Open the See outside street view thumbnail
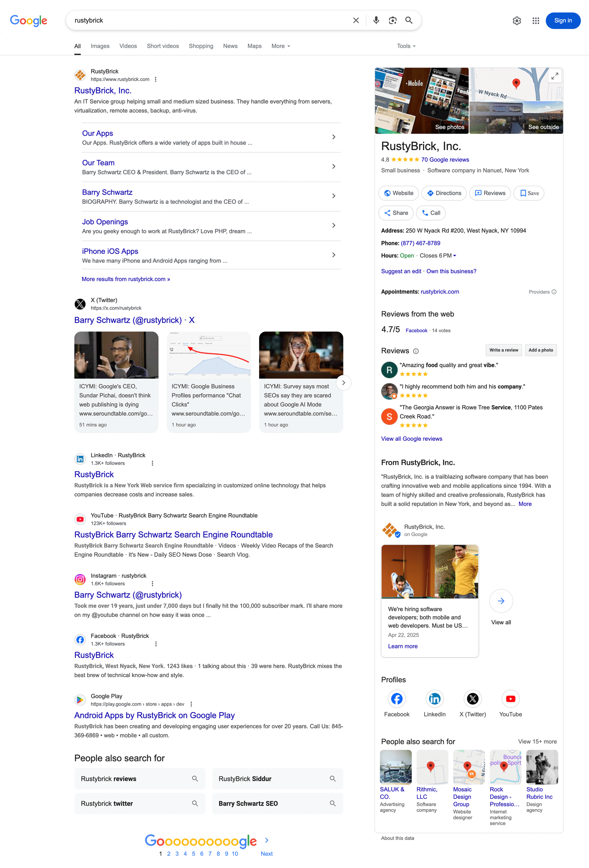The image size is (589, 868). coord(516,117)
